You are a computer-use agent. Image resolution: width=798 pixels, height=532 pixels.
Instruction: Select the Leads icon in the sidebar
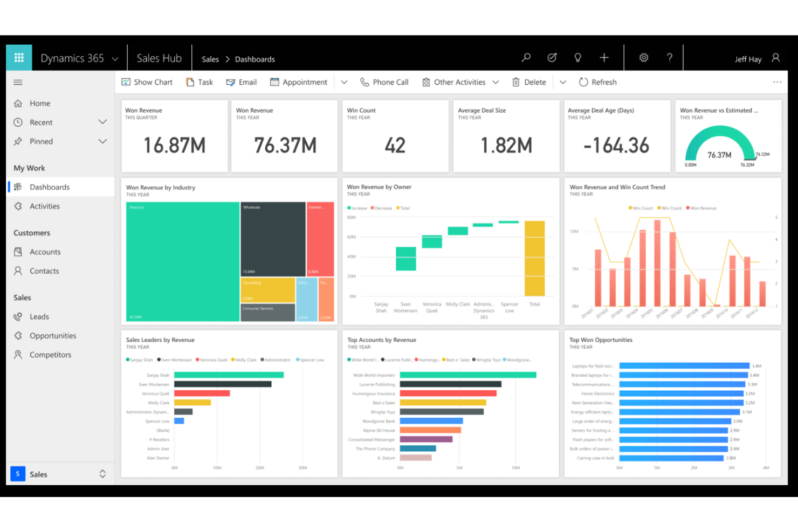[x=18, y=316]
